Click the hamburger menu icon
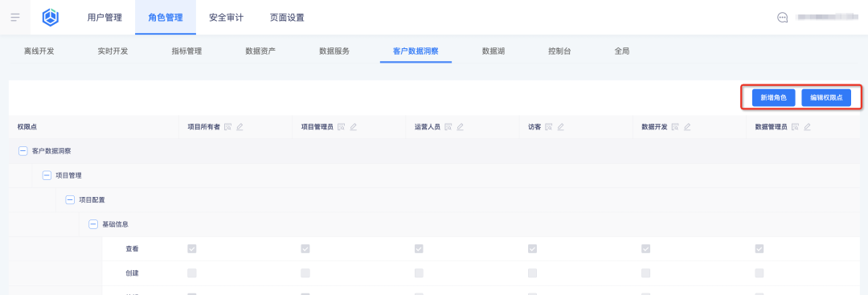This screenshot has height=295, width=868. [x=15, y=17]
